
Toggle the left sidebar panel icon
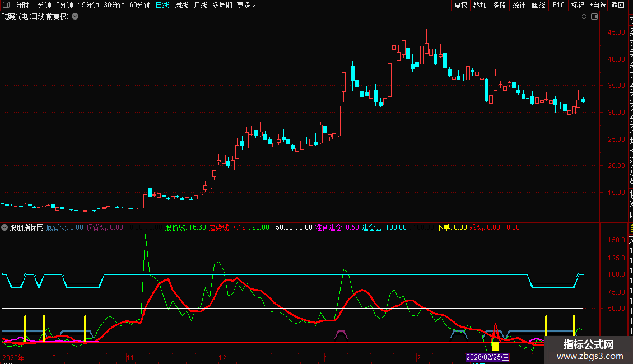6,6
